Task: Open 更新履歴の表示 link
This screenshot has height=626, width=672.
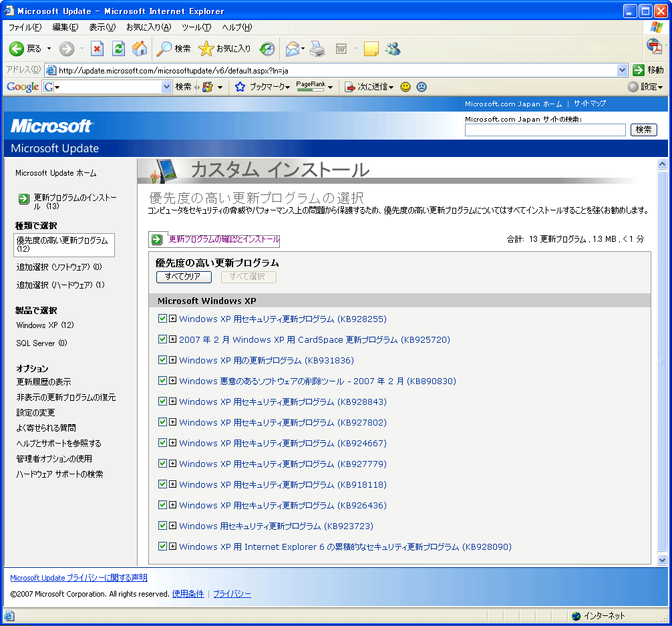Action: click(43, 382)
